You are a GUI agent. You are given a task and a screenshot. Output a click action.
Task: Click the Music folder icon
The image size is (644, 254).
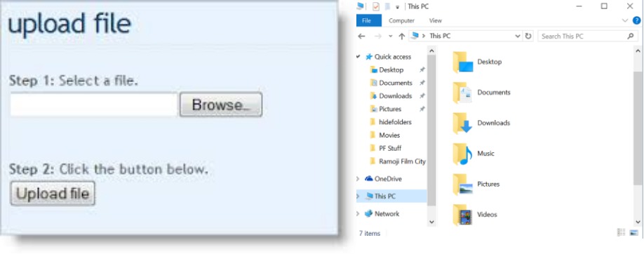pyautogui.click(x=463, y=154)
